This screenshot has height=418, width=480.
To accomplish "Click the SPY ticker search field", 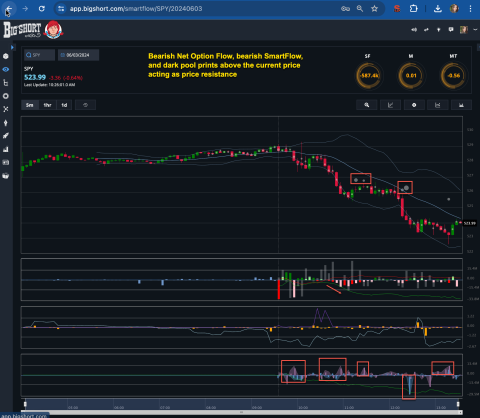I will tap(39, 55).
